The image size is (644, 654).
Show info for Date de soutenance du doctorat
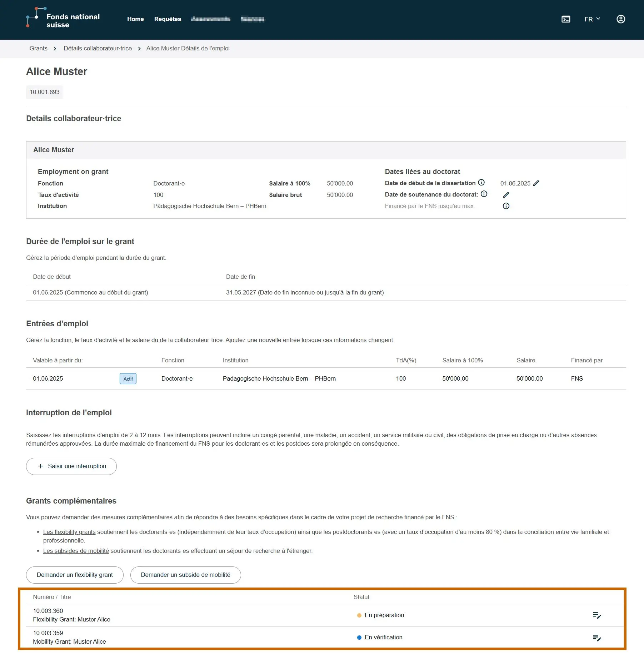point(484,194)
